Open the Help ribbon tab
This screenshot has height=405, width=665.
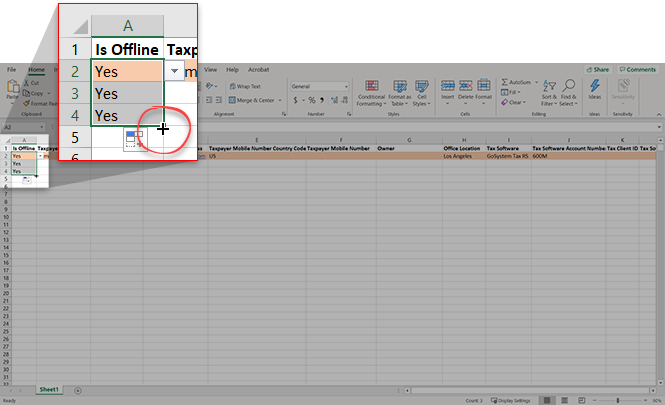click(232, 70)
